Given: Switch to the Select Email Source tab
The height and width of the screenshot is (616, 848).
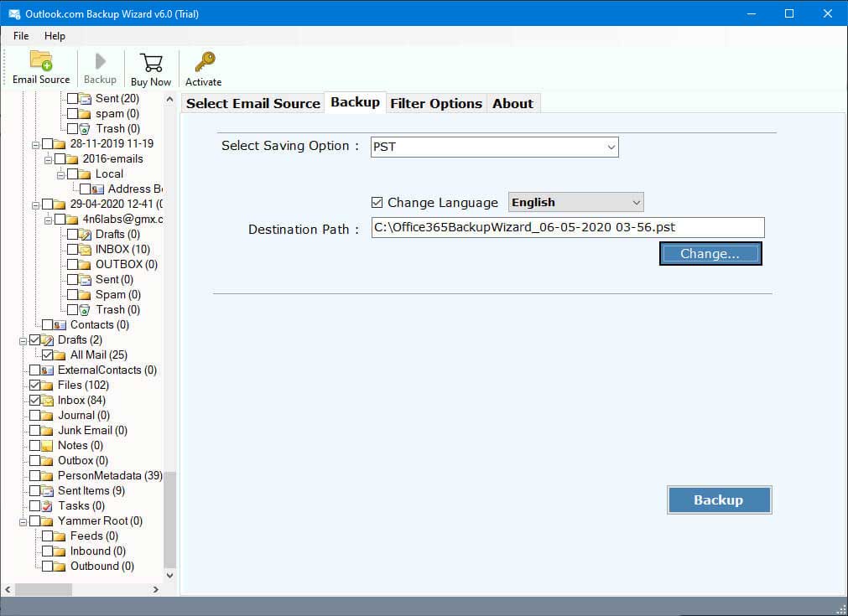Looking at the screenshot, I should click(x=253, y=103).
